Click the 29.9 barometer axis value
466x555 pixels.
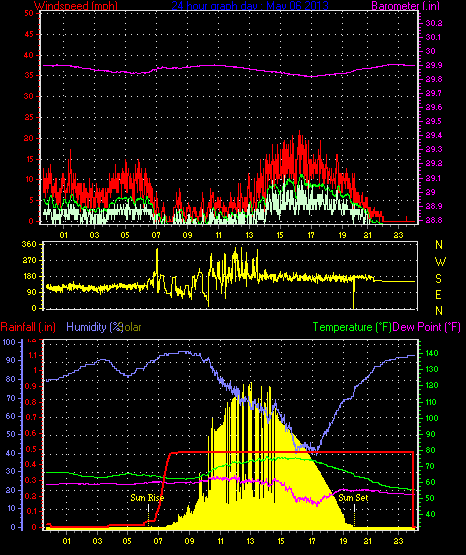click(x=434, y=65)
